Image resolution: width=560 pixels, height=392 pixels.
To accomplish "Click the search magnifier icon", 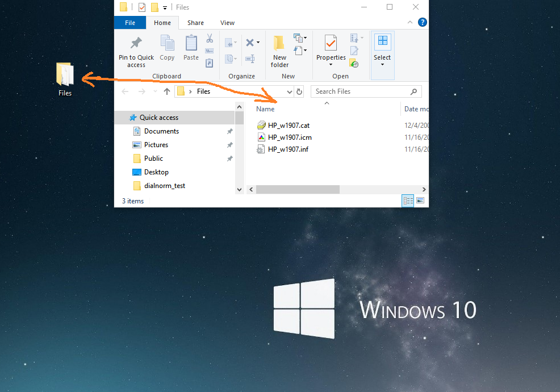I will 413,91.
